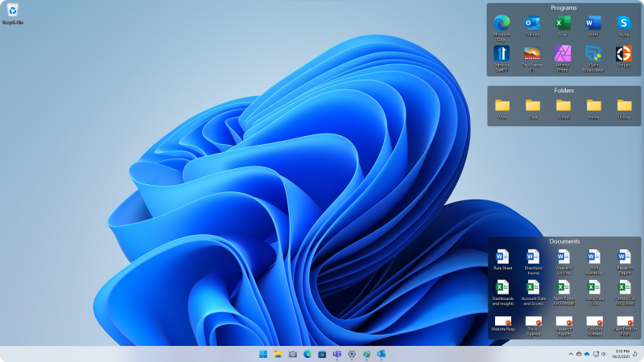The height and width of the screenshot is (362, 644).
Task: Click the Windows Start button on the taskbar
Action: (263, 354)
